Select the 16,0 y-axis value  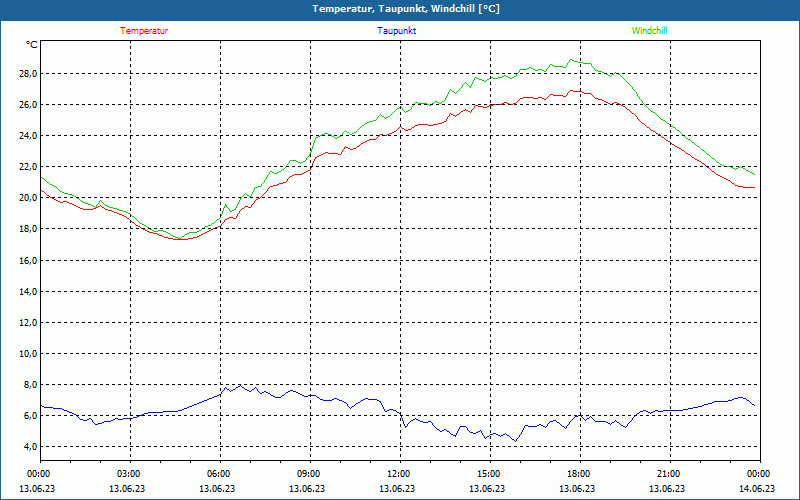pos(28,260)
